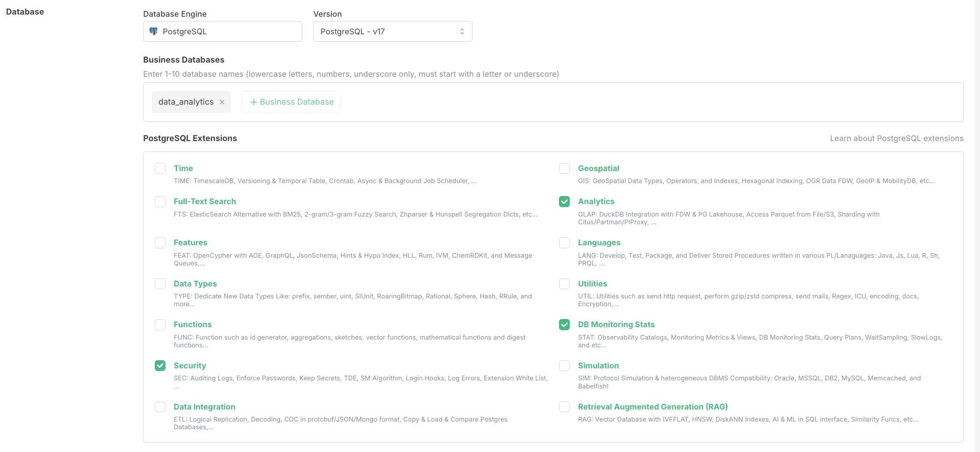980x452 pixels.
Task: Remove the data_analytics database tag
Action: 222,102
